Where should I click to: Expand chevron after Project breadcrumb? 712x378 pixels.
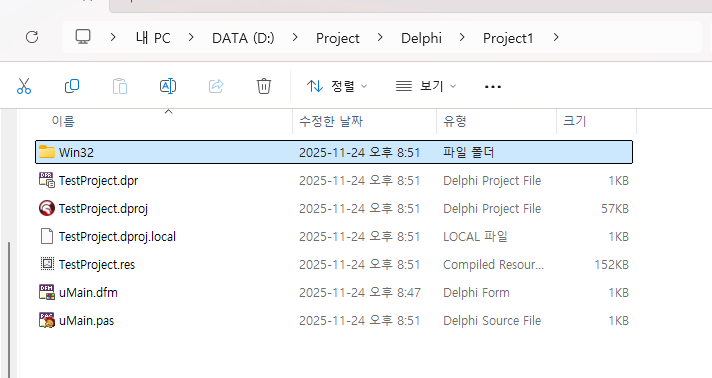click(380, 37)
